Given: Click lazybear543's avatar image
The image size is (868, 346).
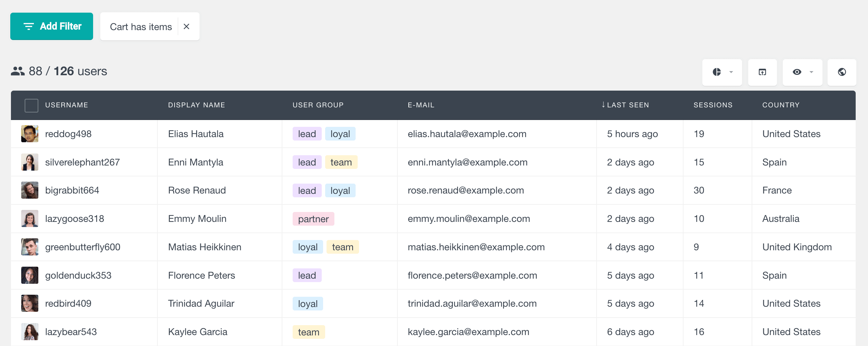Looking at the screenshot, I should (x=30, y=332).
